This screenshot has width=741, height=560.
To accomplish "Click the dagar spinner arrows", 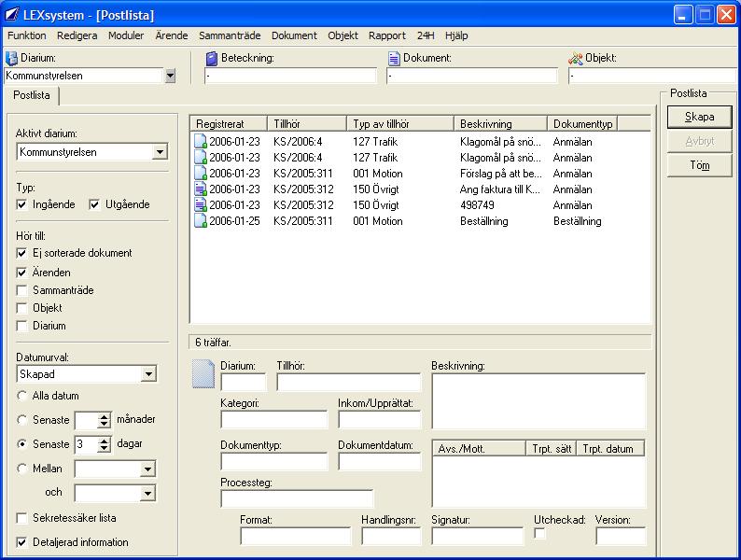I will pyautogui.click(x=105, y=444).
